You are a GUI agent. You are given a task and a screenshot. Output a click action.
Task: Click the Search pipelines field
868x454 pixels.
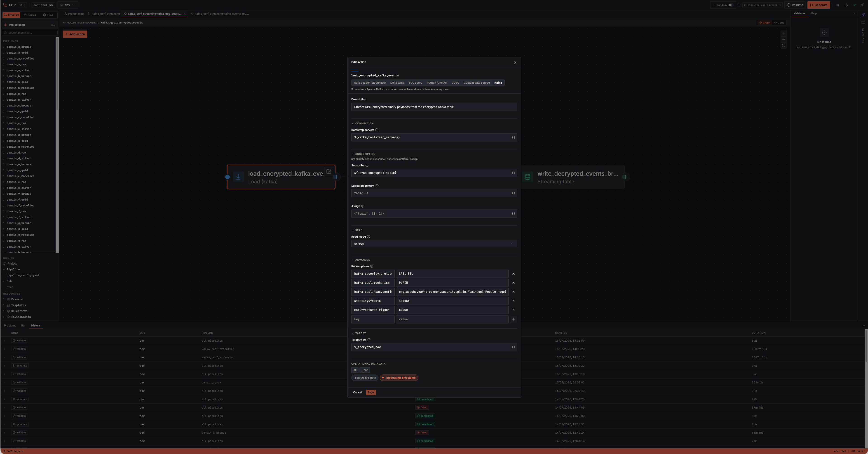[x=30, y=33]
